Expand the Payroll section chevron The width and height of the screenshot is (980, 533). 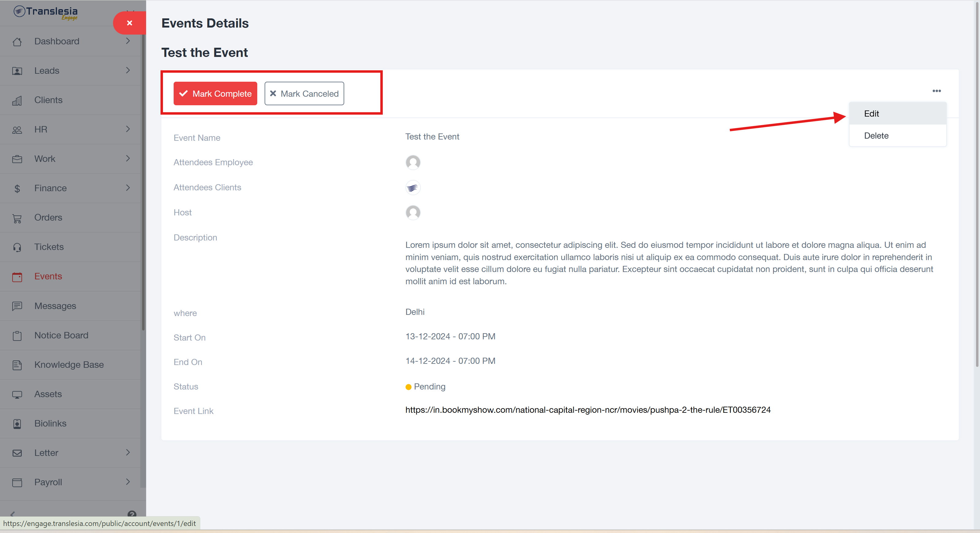tap(128, 482)
